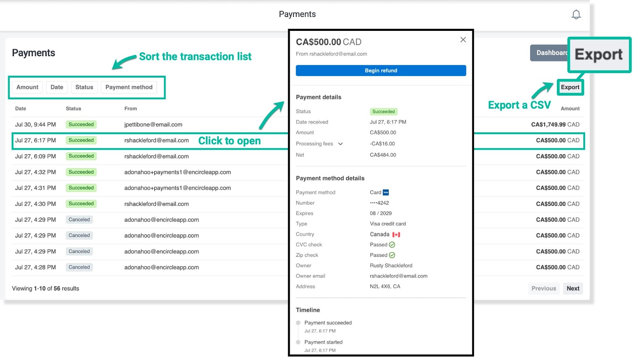Click the Payment succeeded timeline marker
Screen dimensions: 633x364
[x=298, y=323]
